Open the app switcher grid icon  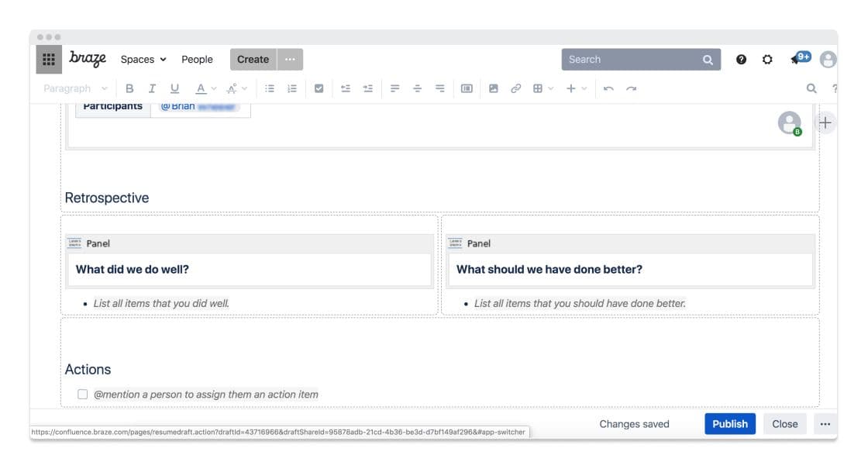49,60
